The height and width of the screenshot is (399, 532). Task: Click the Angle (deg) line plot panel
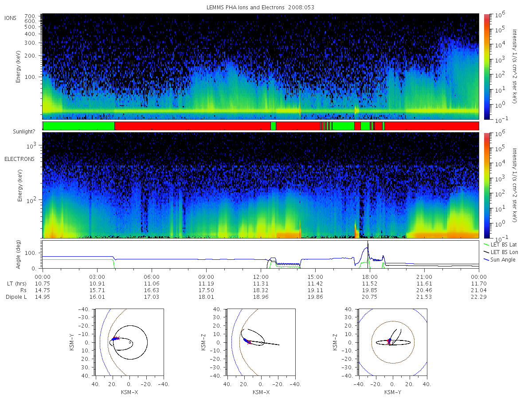(261, 254)
